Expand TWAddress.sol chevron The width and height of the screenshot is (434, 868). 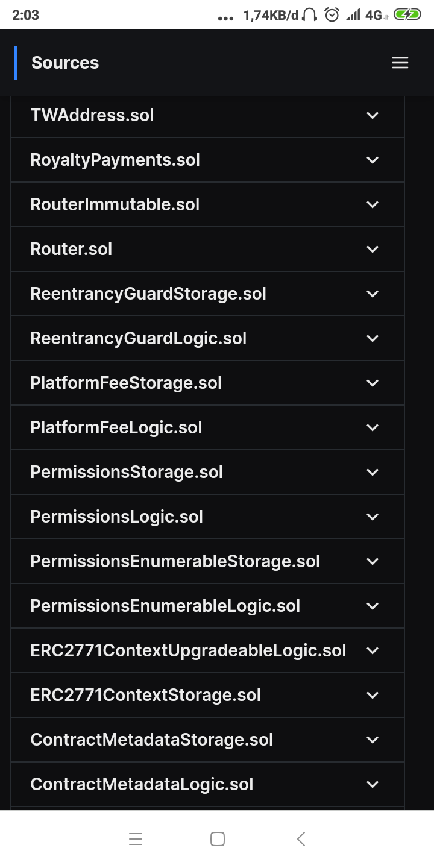coord(373,115)
